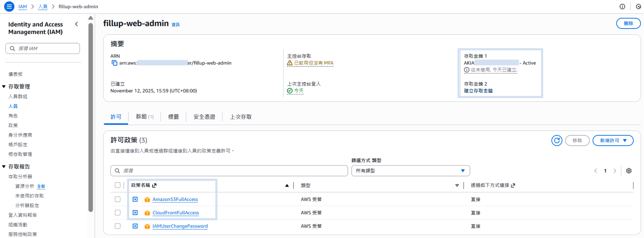Open the hamburger navigation menu
The image size is (644, 238).
[9, 6]
